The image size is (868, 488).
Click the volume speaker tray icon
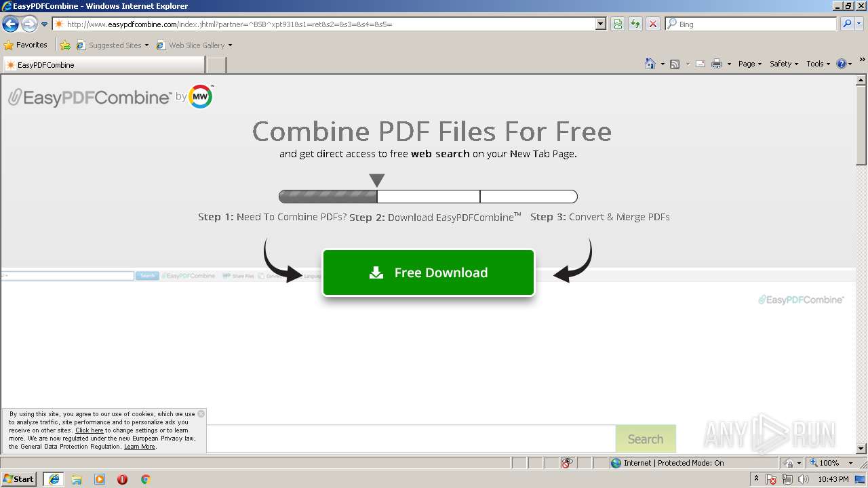point(804,479)
